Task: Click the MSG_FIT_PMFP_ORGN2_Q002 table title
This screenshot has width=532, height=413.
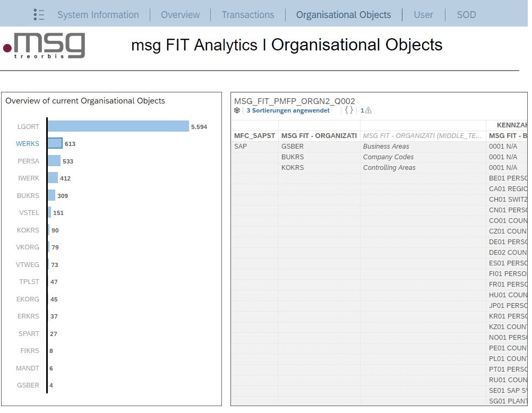Action: 295,101
